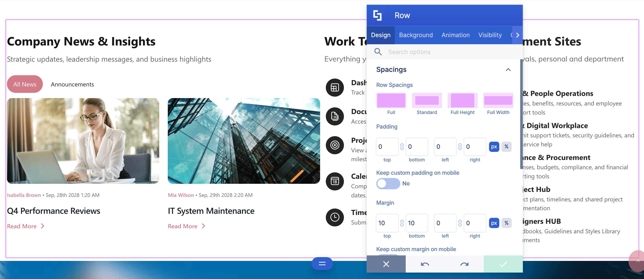Choose the Full row spacing preset
644x279 pixels.
coord(391,104)
